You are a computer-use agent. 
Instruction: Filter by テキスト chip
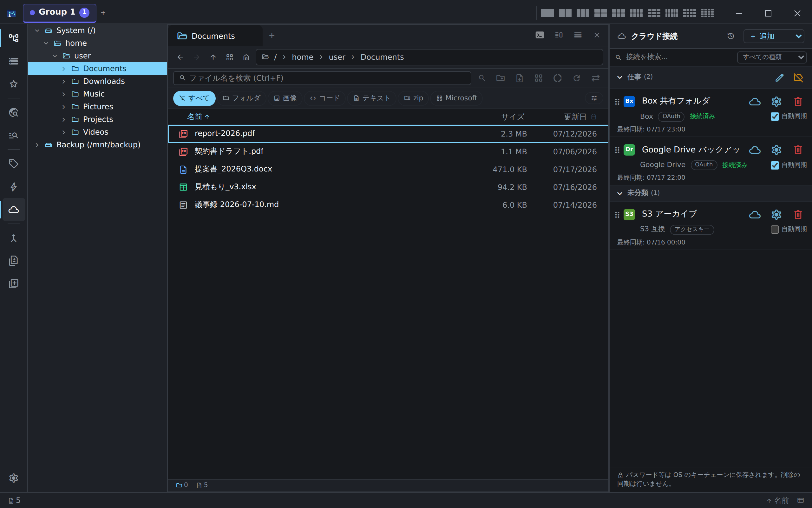click(372, 98)
